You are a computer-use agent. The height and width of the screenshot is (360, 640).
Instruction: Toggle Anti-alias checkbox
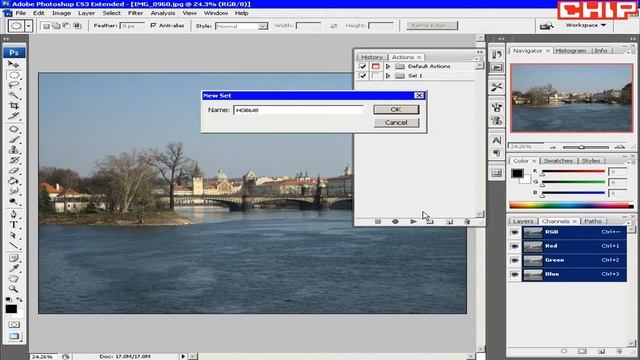coord(153,25)
